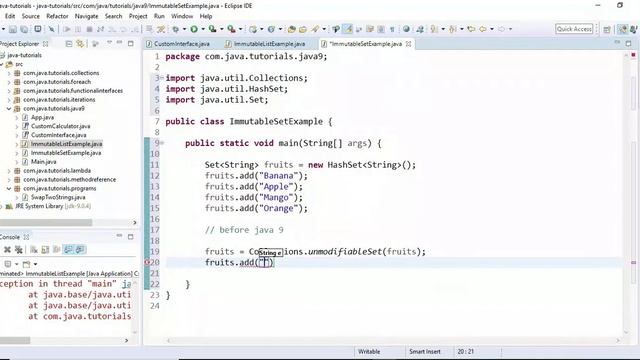Click Remove All Terminated Launches in Console

pyautogui.click(x=18, y=249)
